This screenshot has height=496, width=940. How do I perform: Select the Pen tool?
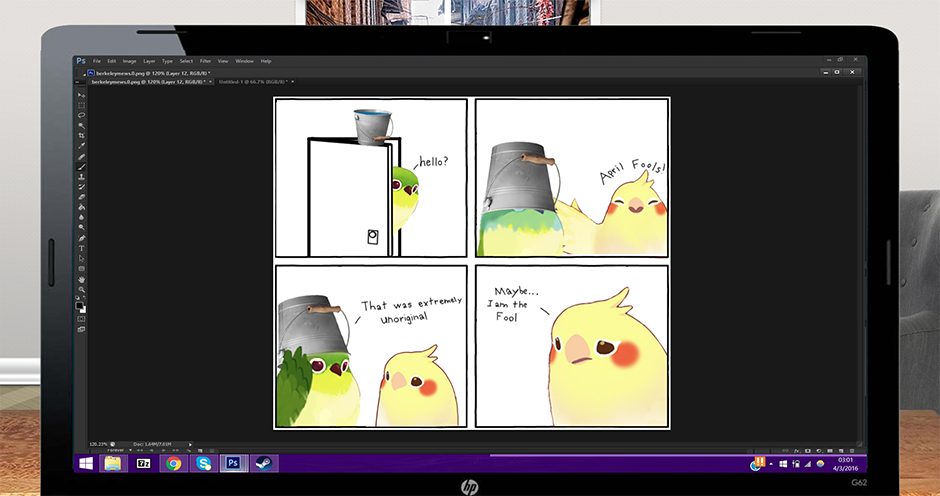point(82,238)
